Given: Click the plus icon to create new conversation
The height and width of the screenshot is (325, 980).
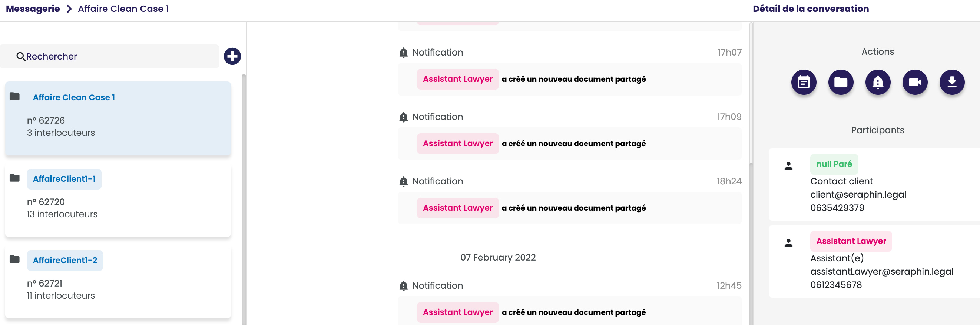Looking at the screenshot, I should (232, 56).
